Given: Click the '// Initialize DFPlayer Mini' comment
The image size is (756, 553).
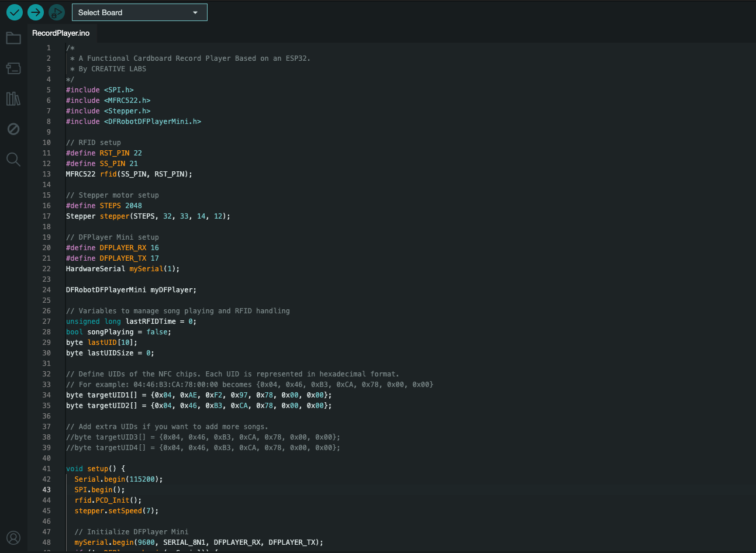Looking at the screenshot, I should pos(132,532).
